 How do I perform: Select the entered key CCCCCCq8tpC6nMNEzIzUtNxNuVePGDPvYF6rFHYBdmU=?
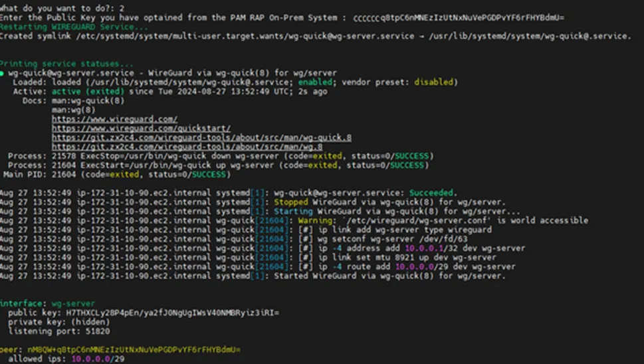(x=459, y=18)
